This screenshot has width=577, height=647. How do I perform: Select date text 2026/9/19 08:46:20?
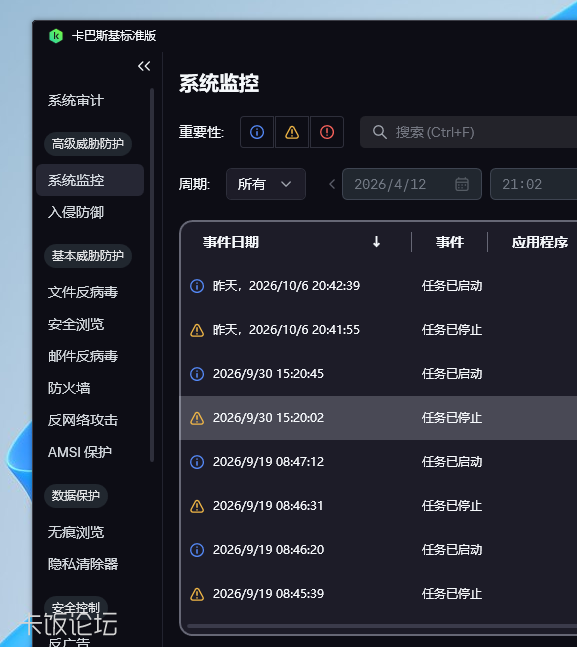pyautogui.click(x=268, y=550)
